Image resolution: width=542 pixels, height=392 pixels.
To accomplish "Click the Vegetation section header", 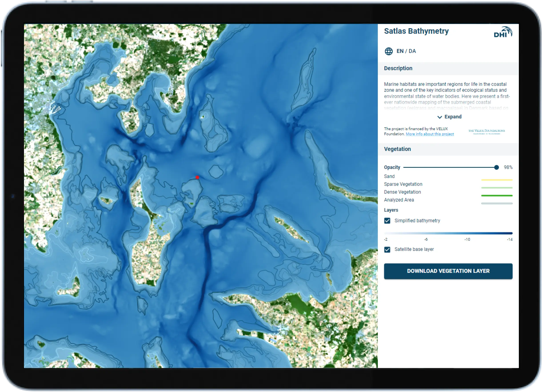I will point(397,149).
